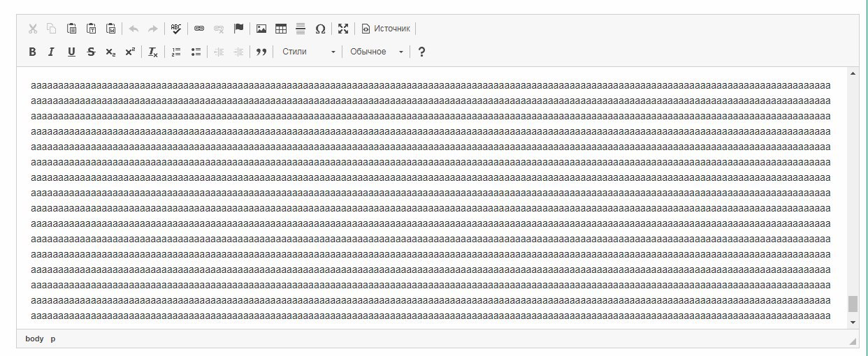
Task: Click the scrollbar up arrow
Action: tap(853, 73)
